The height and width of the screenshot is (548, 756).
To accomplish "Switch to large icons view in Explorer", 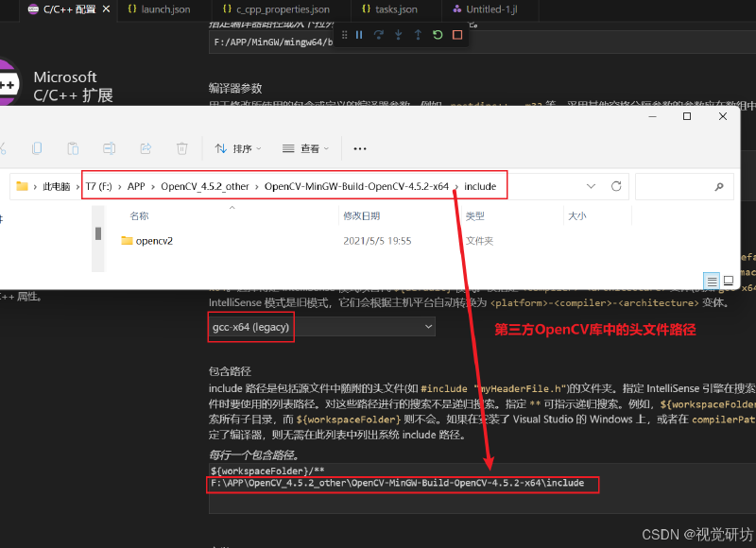I will point(729,281).
